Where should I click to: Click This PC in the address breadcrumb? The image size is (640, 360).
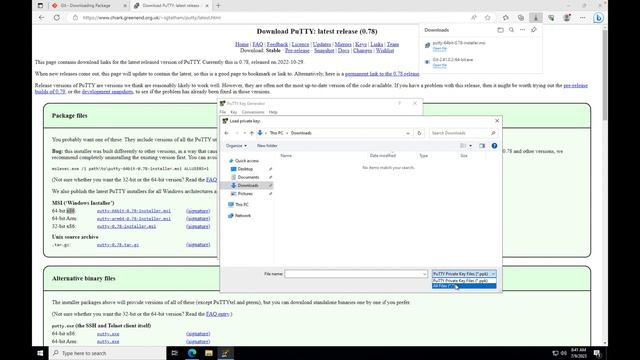pos(276,133)
